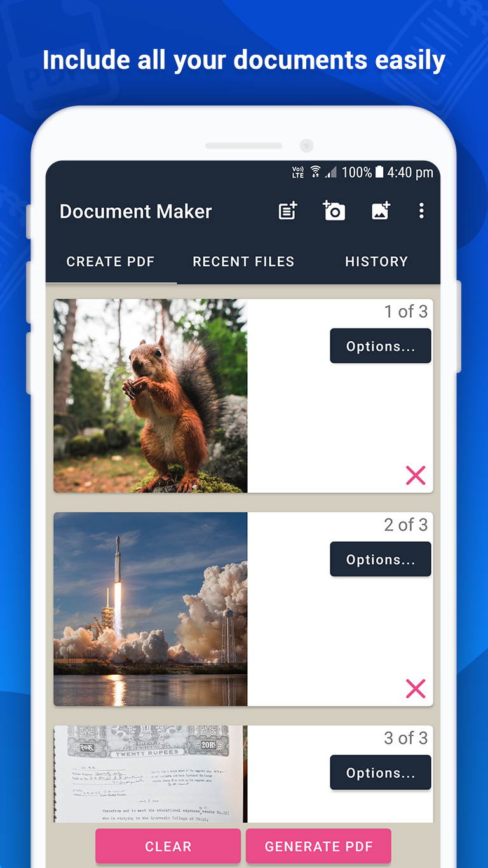This screenshot has height=868, width=488.
Task: Tap the 4:40 pm clock
Action: click(410, 172)
